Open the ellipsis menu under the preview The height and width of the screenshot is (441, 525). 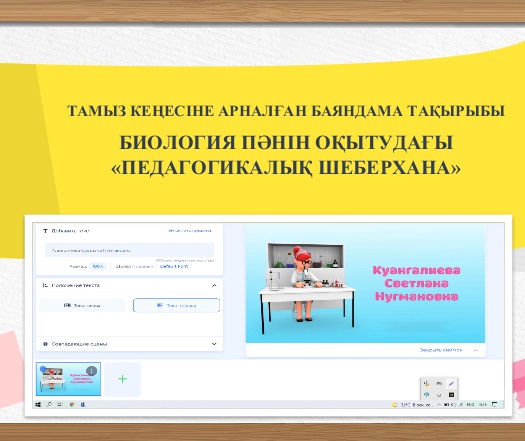476,350
